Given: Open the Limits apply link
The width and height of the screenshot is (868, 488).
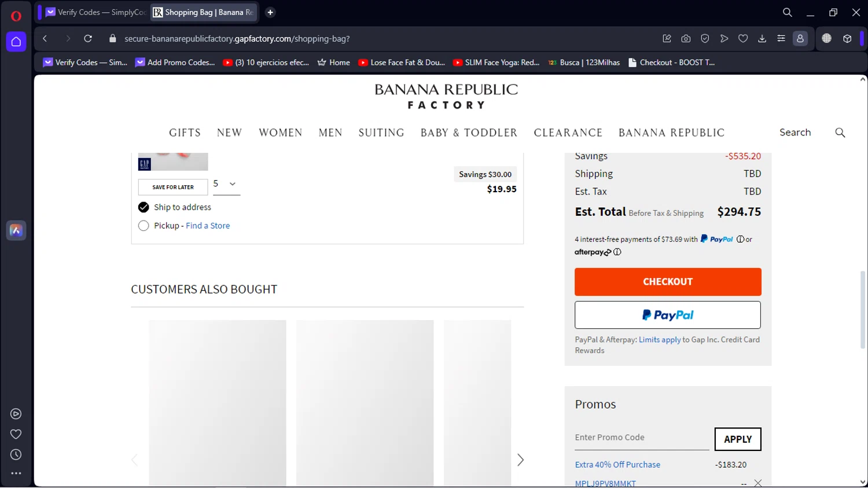Looking at the screenshot, I should click(660, 340).
